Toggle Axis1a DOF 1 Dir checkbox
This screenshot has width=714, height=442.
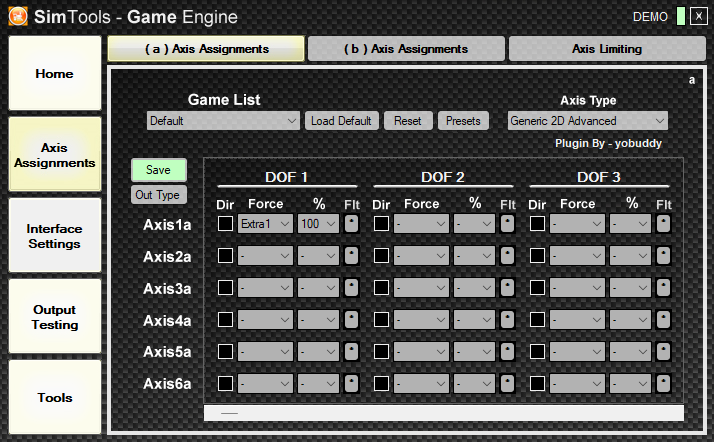(x=225, y=224)
